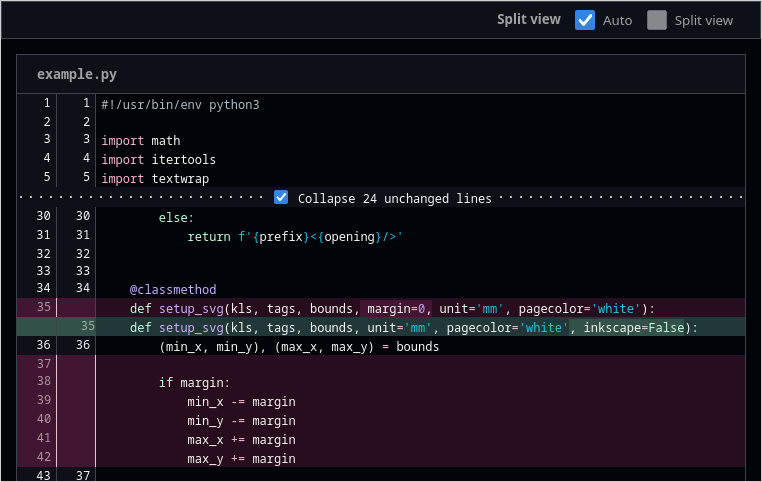The width and height of the screenshot is (762, 482).
Task: Select the @classmethod decorator line
Action: [x=172, y=289]
